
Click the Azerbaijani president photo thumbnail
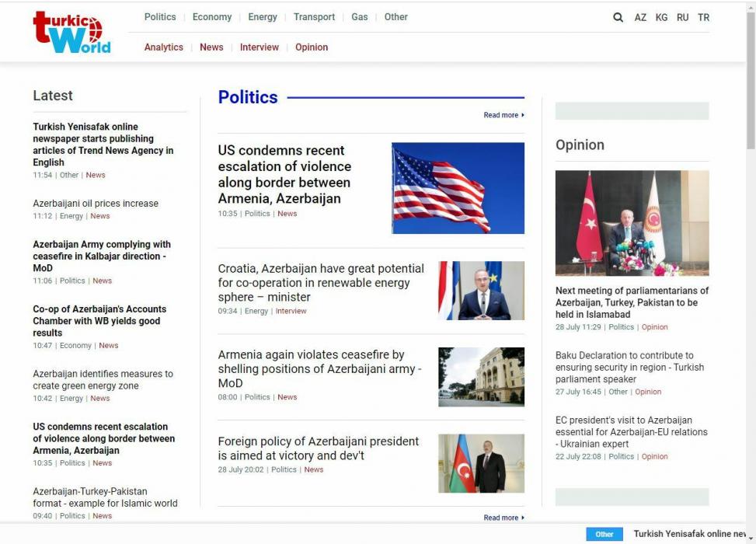(x=481, y=463)
